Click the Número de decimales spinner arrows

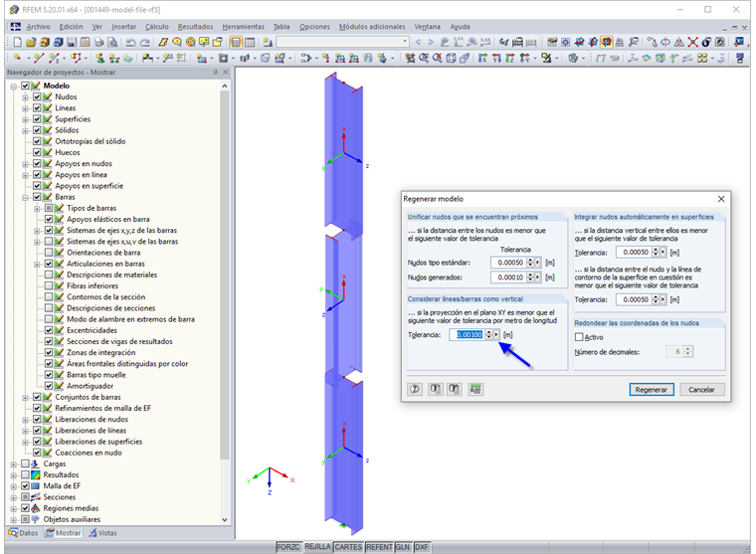(x=688, y=351)
